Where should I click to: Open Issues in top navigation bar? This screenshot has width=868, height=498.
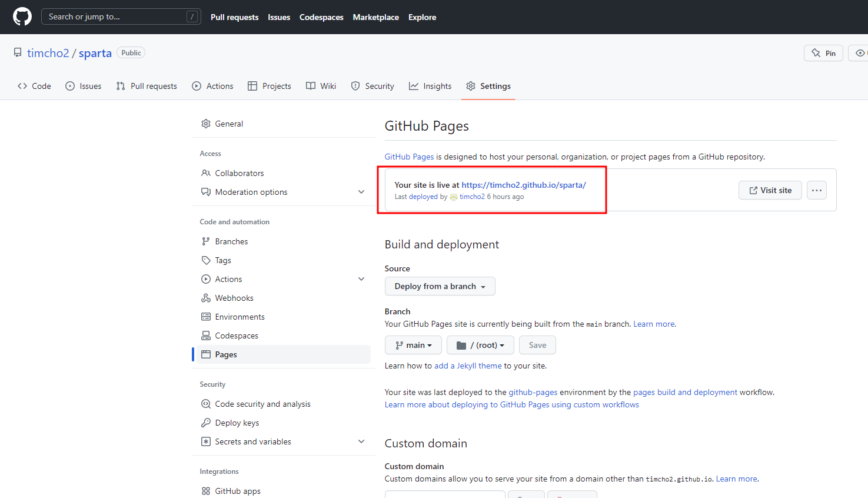tap(279, 17)
